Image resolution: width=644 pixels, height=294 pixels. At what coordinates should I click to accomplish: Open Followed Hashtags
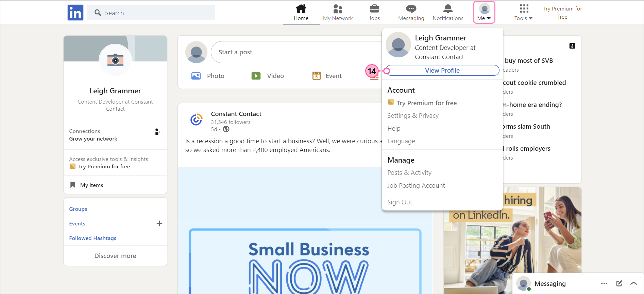coord(93,238)
